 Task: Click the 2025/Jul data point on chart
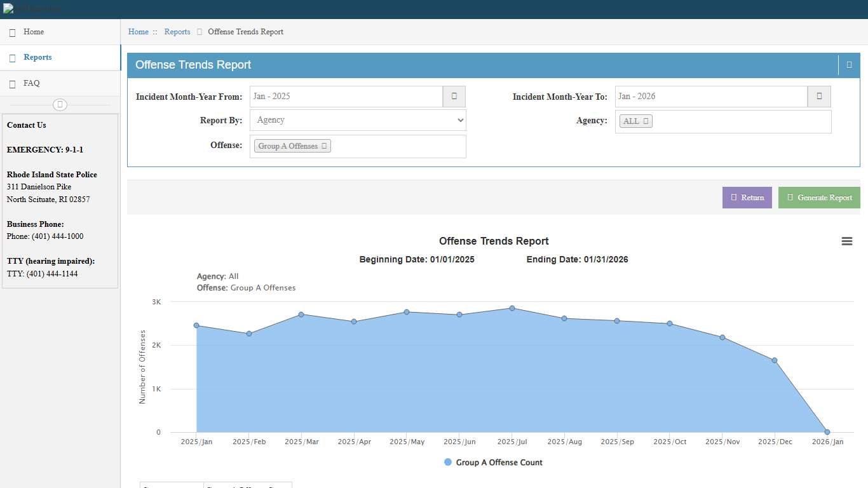coord(512,308)
